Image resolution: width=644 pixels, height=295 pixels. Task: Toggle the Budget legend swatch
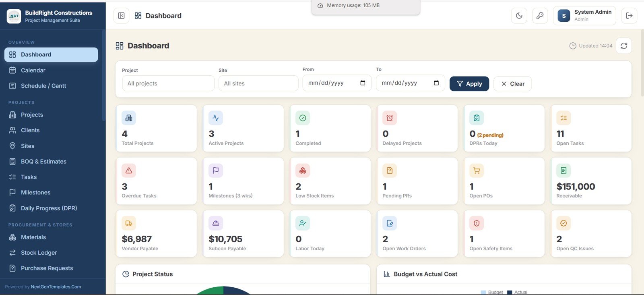484,293
